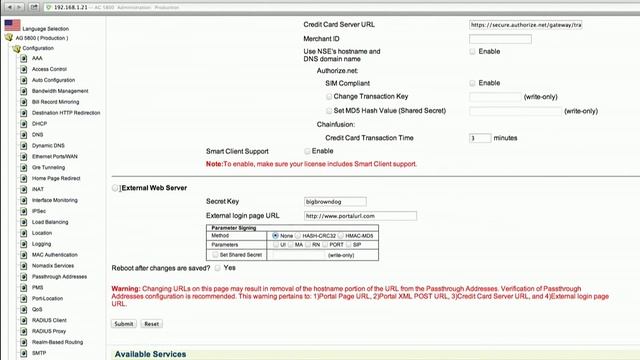The image size is (640, 360).
Task: Click the page icon beside Home Page Redirect
Action: (x=24, y=178)
